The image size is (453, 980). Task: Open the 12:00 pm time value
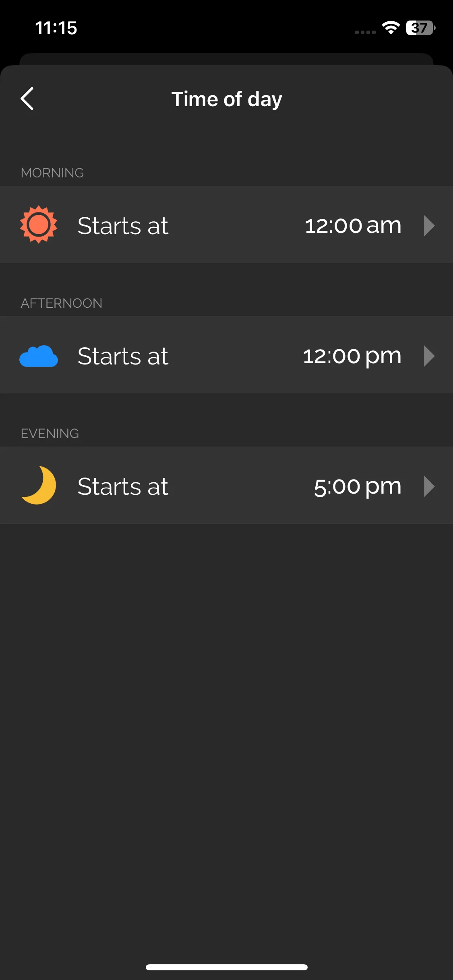352,356
